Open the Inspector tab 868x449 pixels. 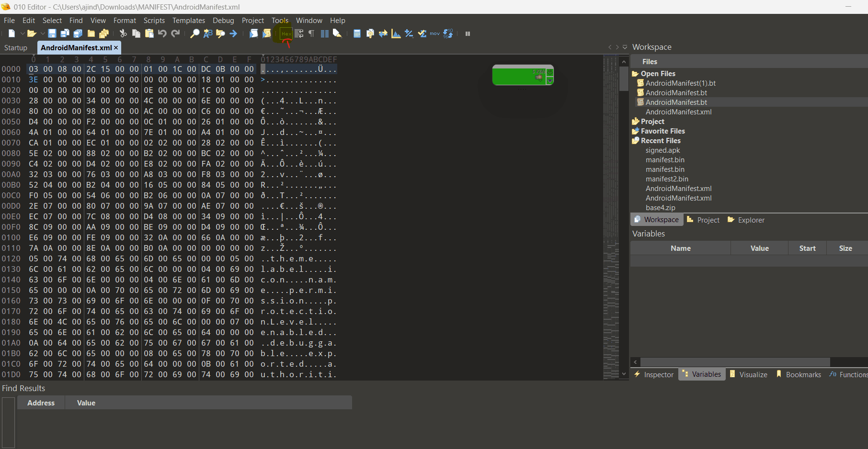point(654,374)
